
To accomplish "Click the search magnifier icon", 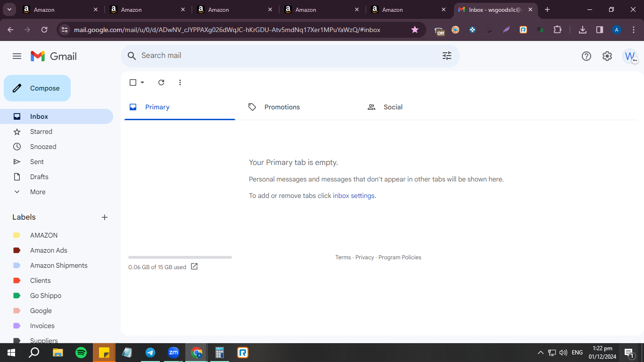I will pyautogui.click(x=132, y=56).
